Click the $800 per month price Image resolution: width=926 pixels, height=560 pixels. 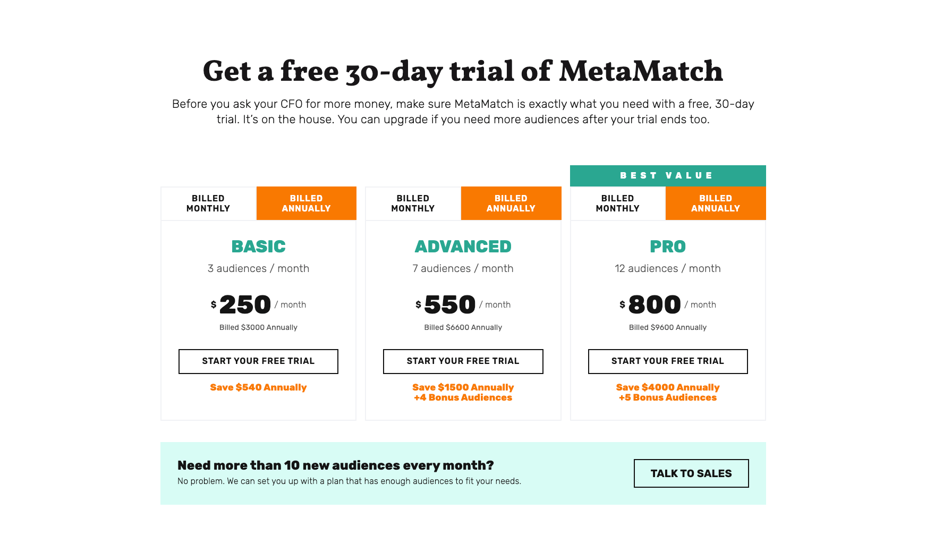(x=668, y=304)
